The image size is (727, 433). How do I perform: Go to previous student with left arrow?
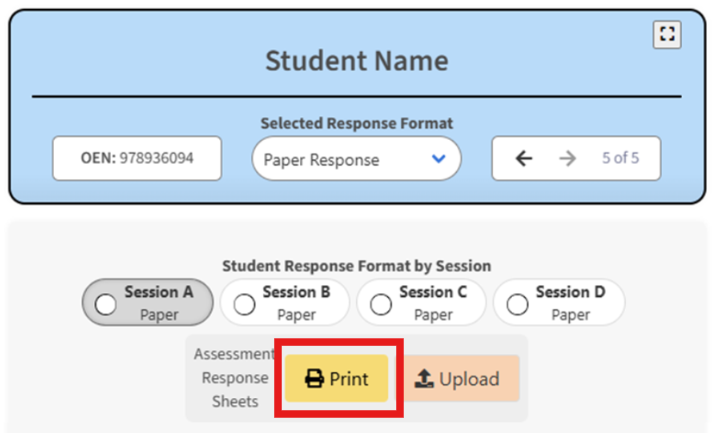point(524,159)
